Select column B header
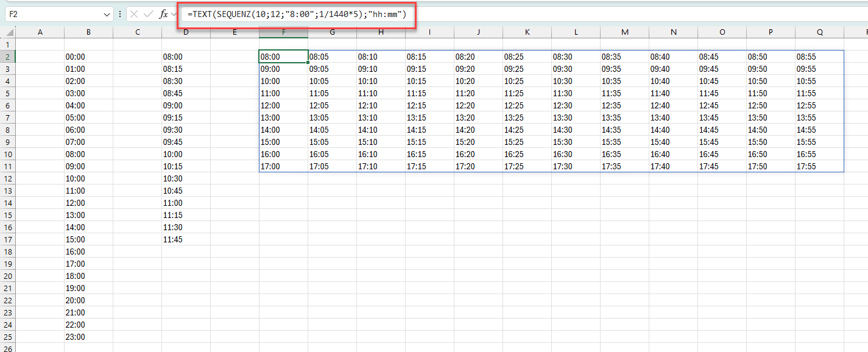The height and width of the screenshot is (352, 868). click(x=88, y=32)
